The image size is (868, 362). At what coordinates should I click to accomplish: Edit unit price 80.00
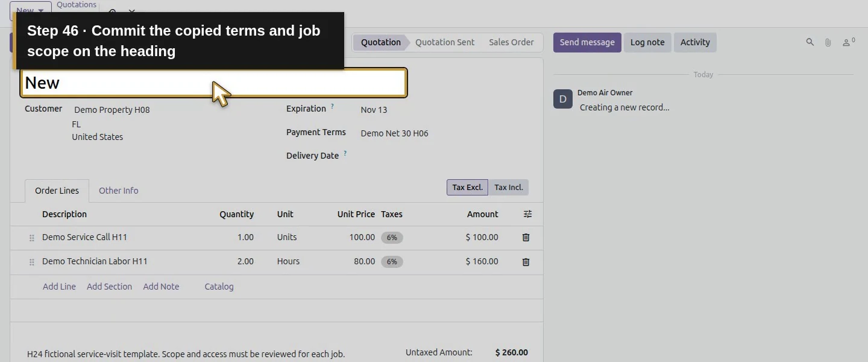tap(364, 261)
